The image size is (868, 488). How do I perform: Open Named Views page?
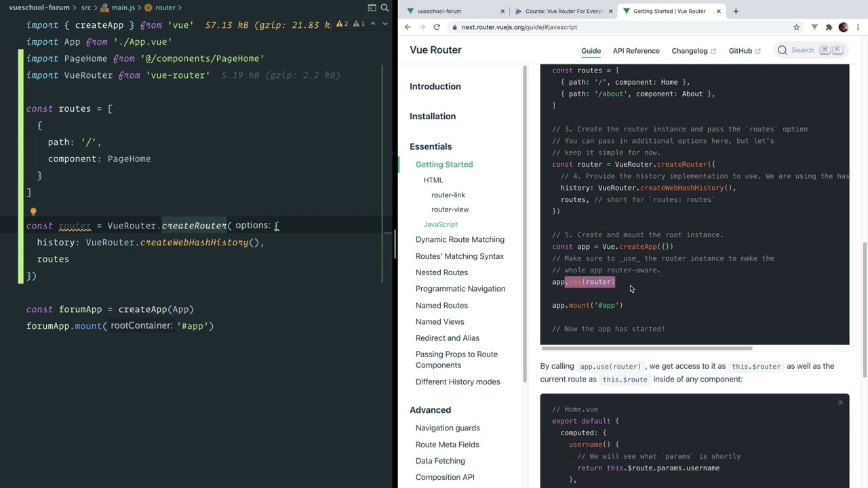point(440,322)
